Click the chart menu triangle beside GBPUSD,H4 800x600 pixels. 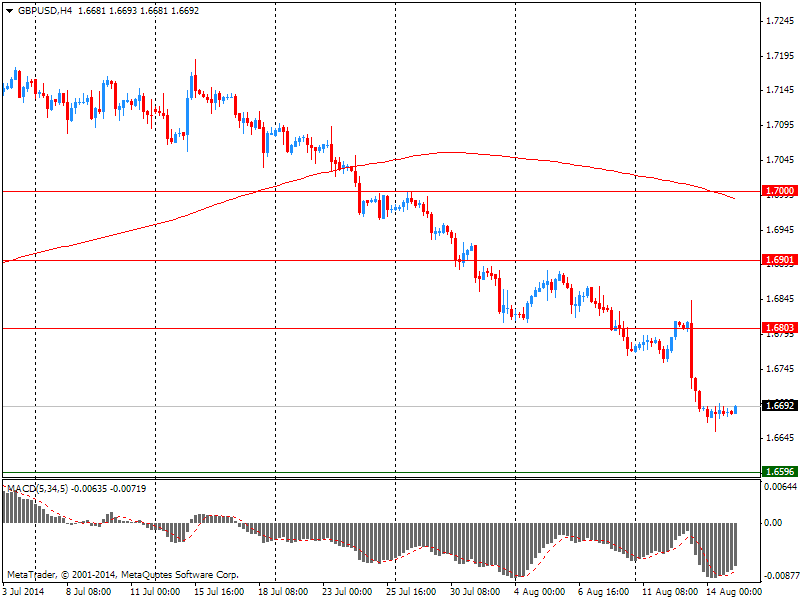tap(10, 11)
